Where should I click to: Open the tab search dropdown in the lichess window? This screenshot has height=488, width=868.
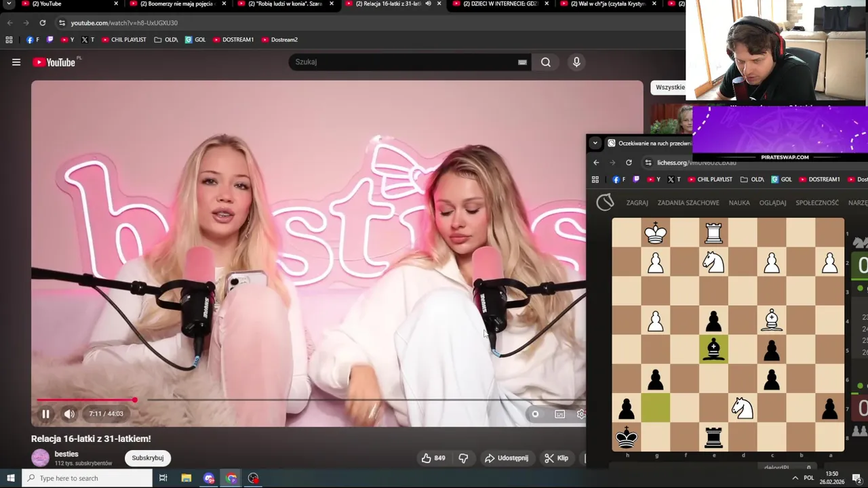(595, 143)
